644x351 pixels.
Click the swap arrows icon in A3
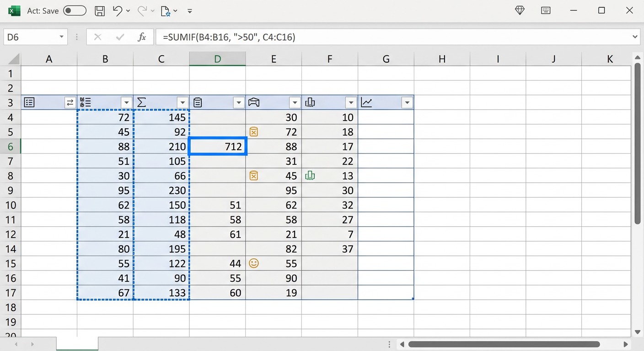point(70,103)
